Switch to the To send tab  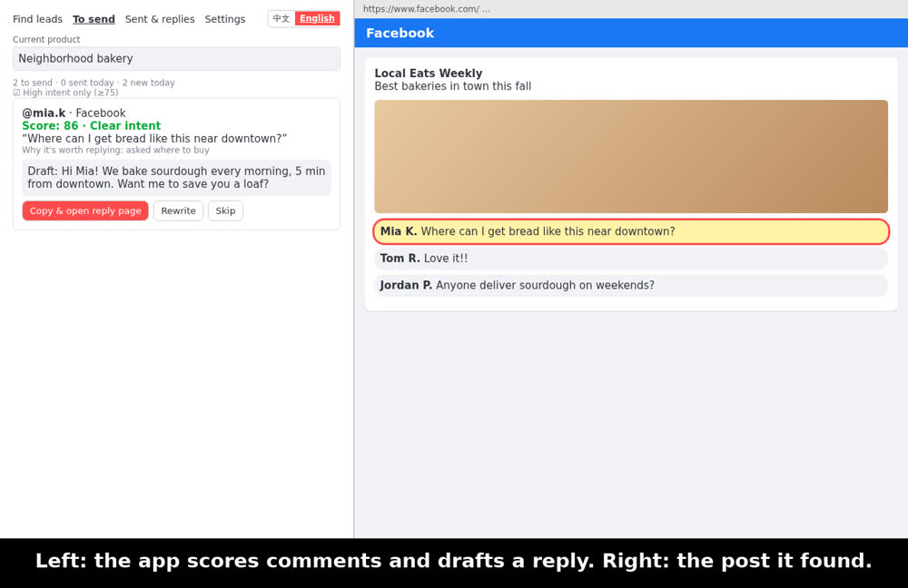click(94, 19)
